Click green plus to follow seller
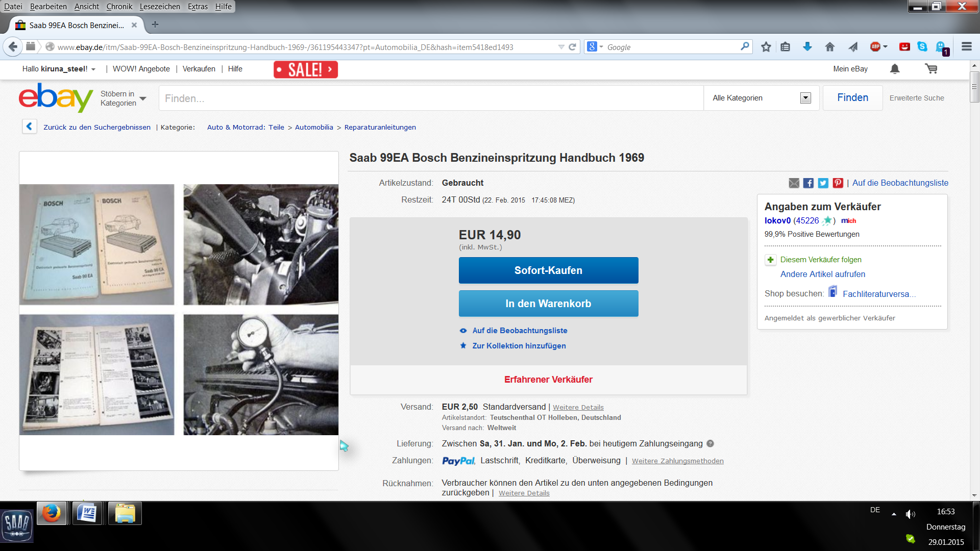 click(x=771, y=260)
